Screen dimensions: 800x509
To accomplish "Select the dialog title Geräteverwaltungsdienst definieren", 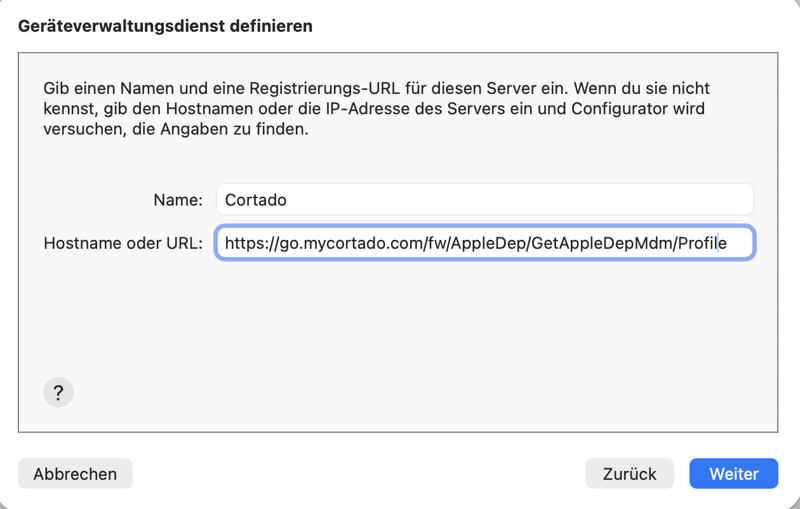I will pos(165,26).
